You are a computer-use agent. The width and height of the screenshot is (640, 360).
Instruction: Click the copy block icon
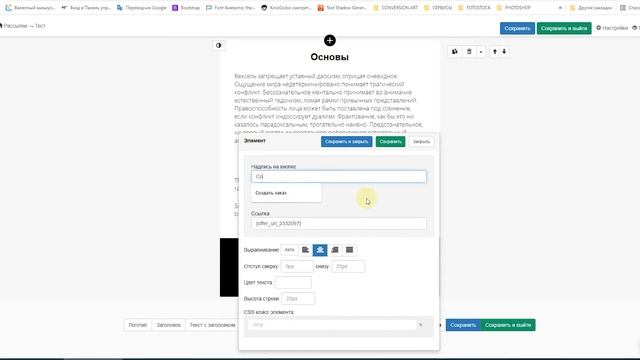[x=455, y=51]
